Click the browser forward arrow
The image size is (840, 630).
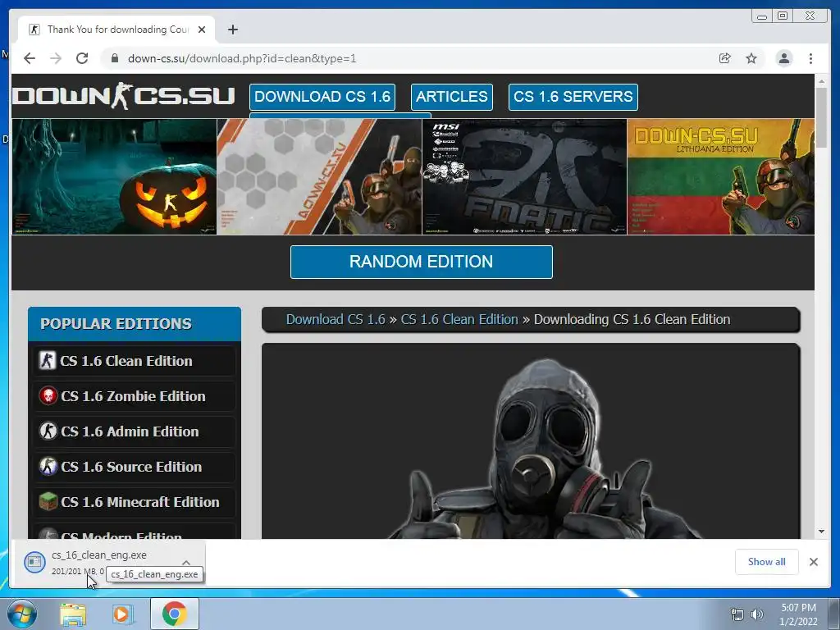[x=56, y=58]
